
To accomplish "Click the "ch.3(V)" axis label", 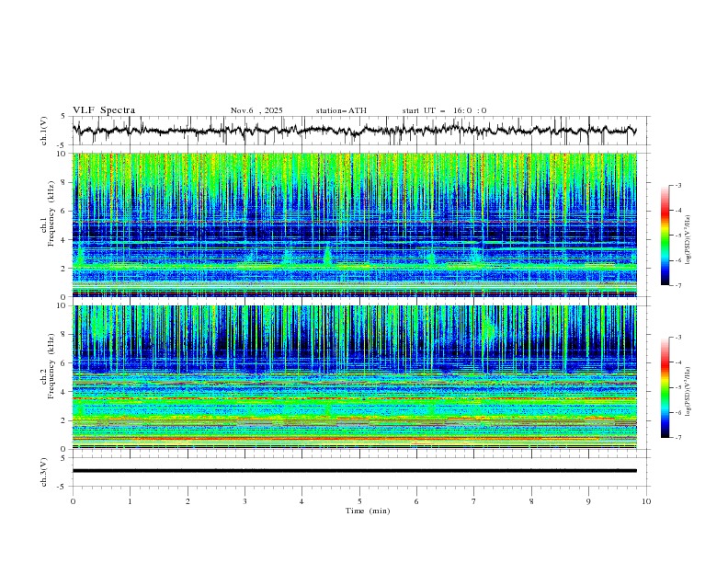I will (x=44, y=472).
